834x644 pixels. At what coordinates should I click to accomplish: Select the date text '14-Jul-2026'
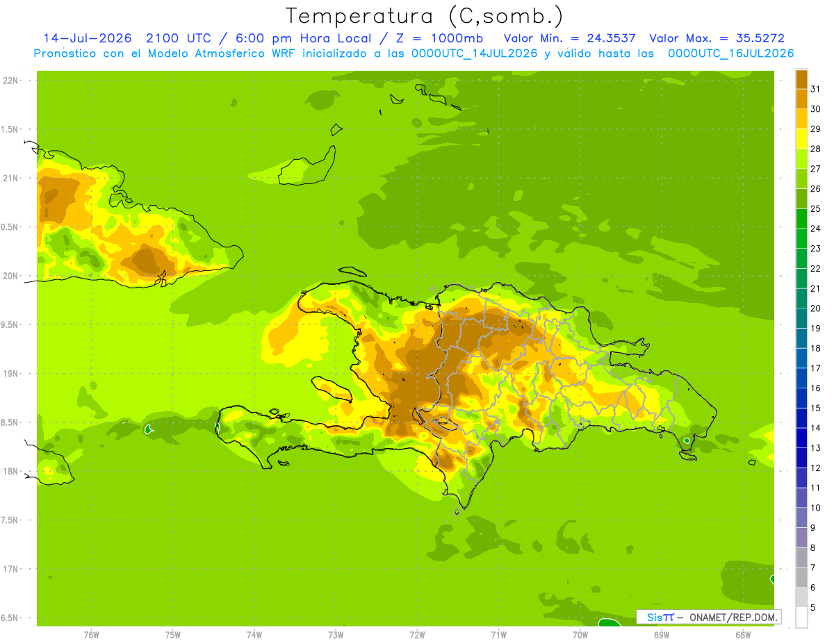pos(87,38)
